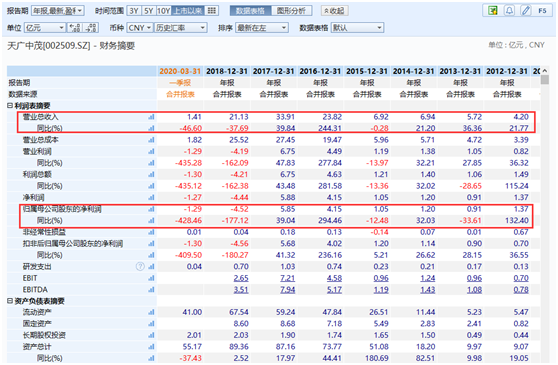Click the decrease decimal places icon

coord(91,28)
